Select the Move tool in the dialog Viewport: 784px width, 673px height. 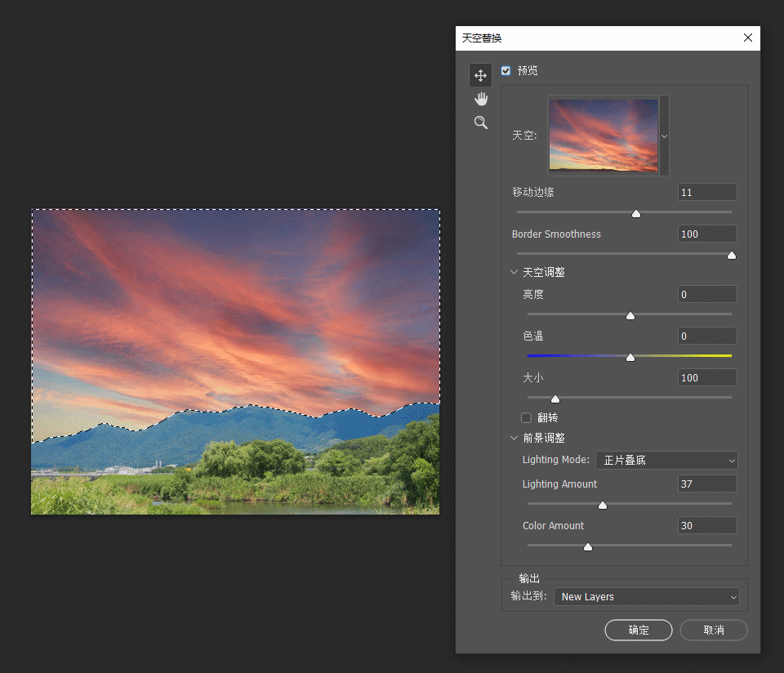(x=480, y=74)
